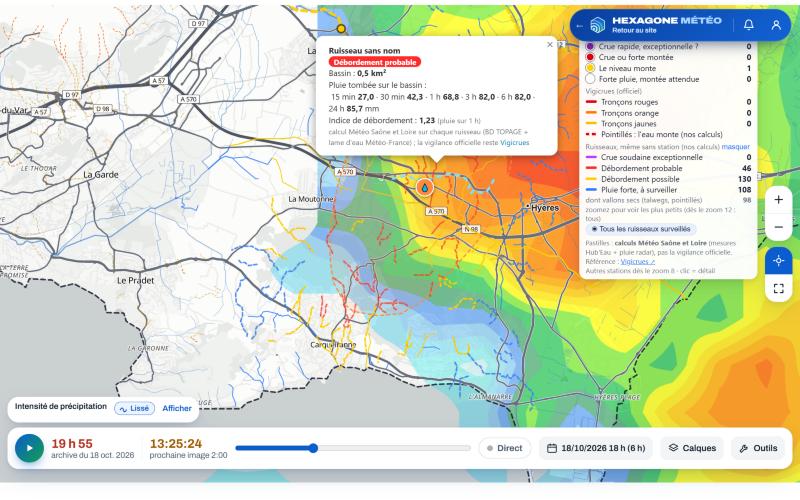Zoom out of the map
This screenshot has width=800, height=500.
[x=778, y=227]
